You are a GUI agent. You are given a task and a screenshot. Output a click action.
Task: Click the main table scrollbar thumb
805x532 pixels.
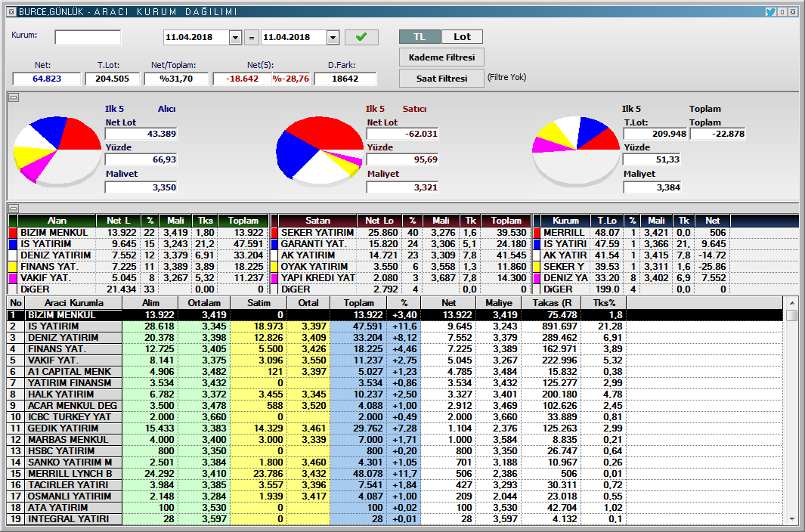click(791, 315)
